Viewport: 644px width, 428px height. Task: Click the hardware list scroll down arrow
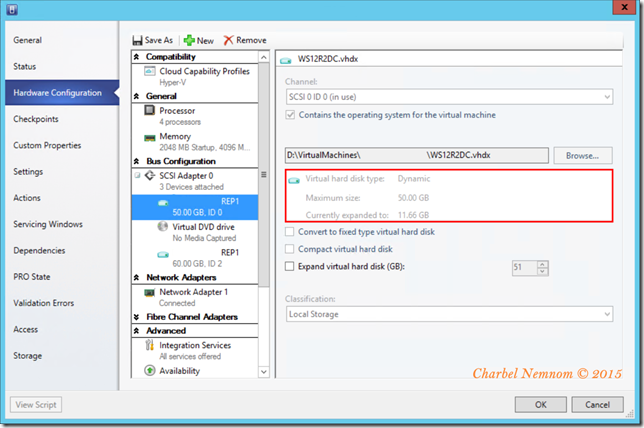(x=264, y=372)
